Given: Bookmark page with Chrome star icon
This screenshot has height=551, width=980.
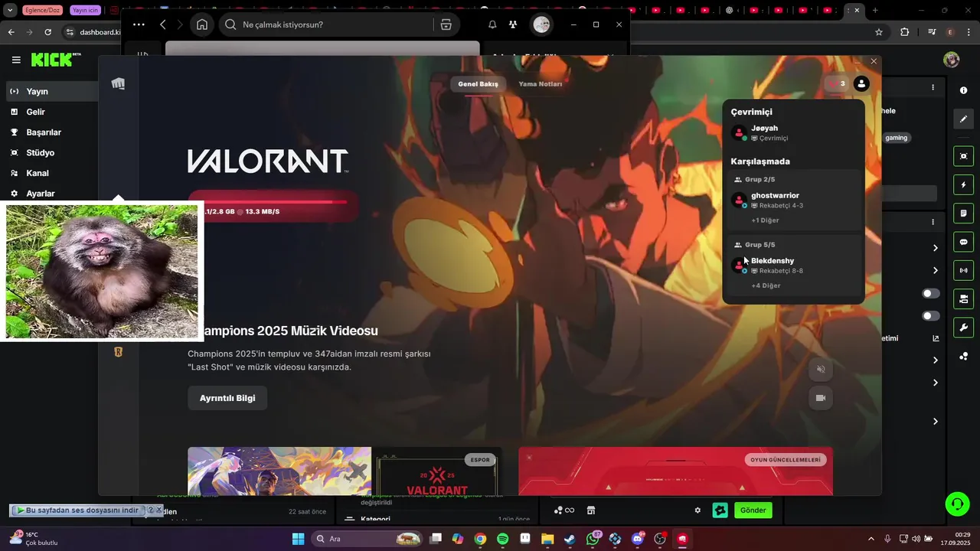Looking at the screenshot, I should coord(879,32).
